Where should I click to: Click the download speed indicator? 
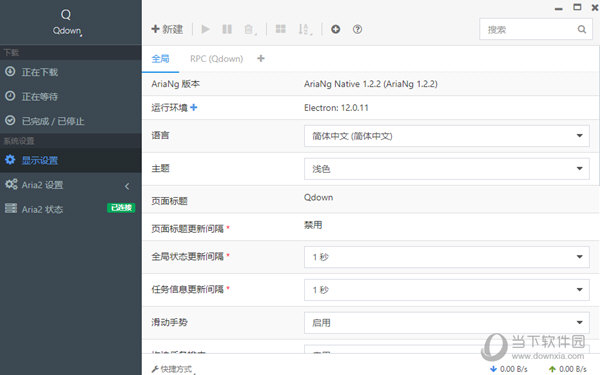(x=509, y=369)
